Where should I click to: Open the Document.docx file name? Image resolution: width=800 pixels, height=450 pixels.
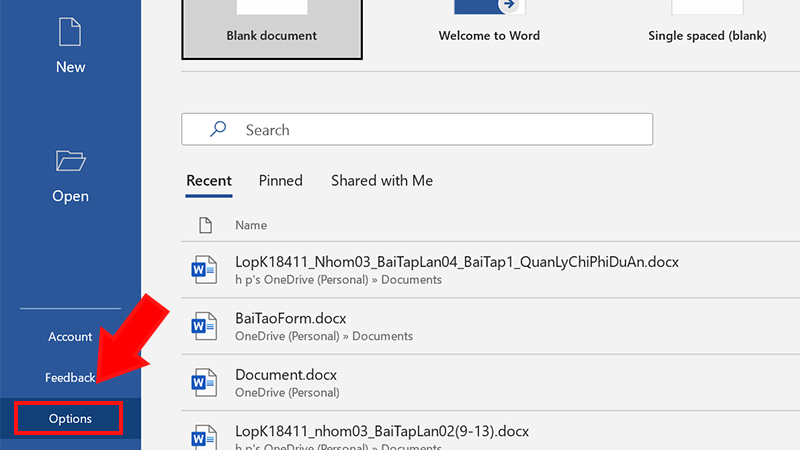click(286, 375)
